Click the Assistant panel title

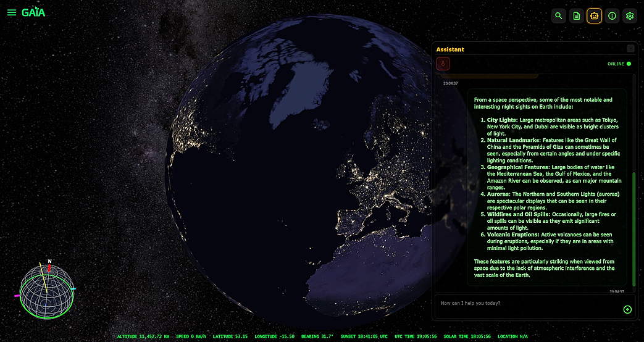pyautogui.click(x=450, y=49)
